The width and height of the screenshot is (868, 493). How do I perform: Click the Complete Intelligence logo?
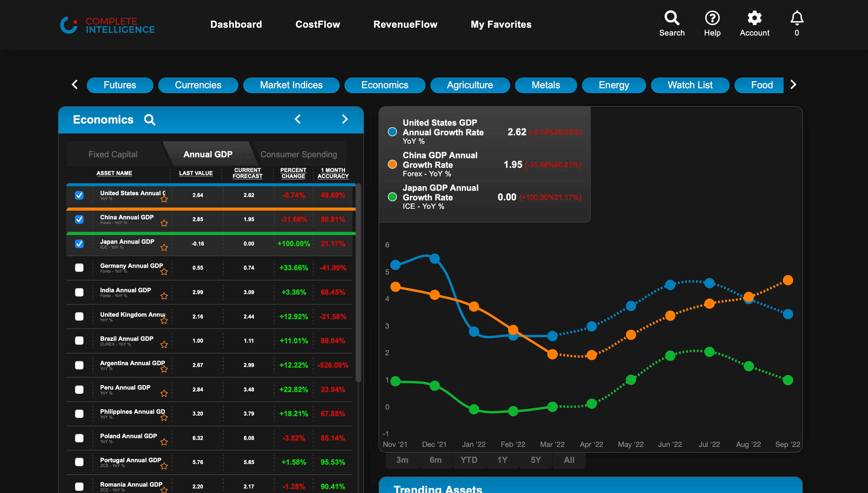(x=107, y=25)
